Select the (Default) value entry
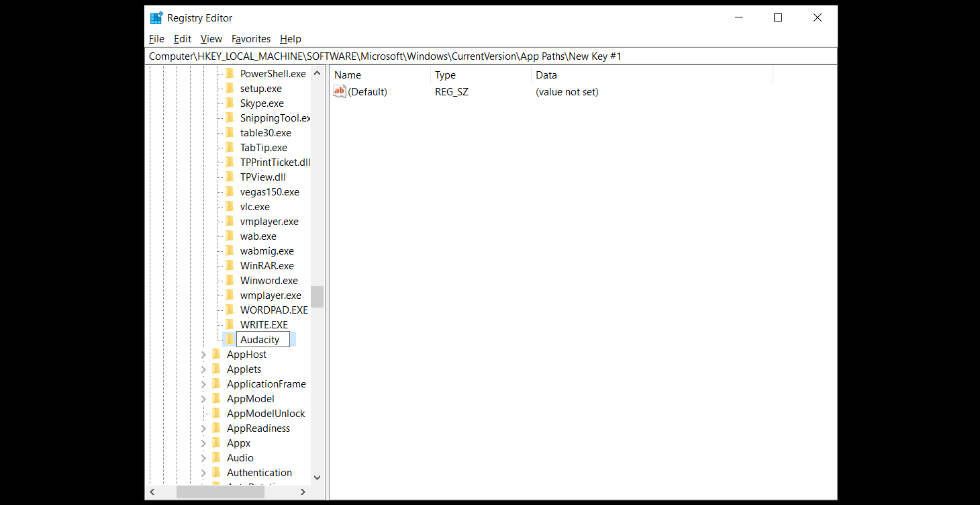Screen dimensions: 980x505 pyautogui.click(x=367, y=92)
